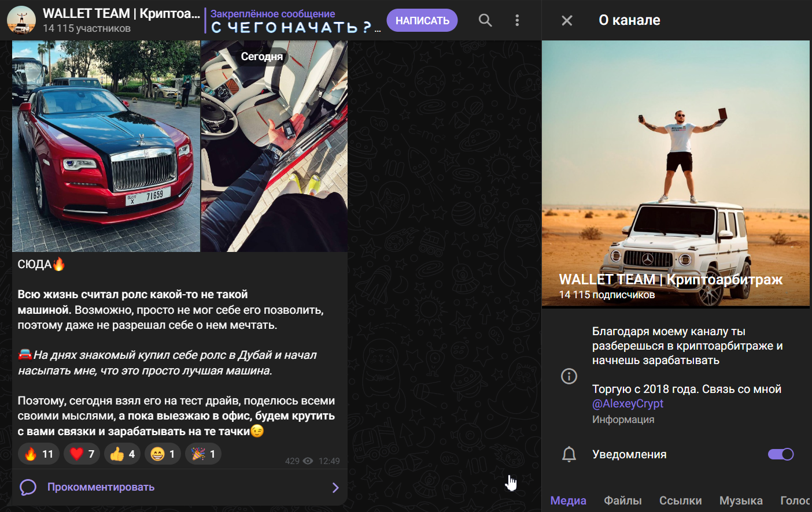Viewport: 812px width, 512px height.
Task: Close the channel info panel
Action: click(x=567, y=20)
